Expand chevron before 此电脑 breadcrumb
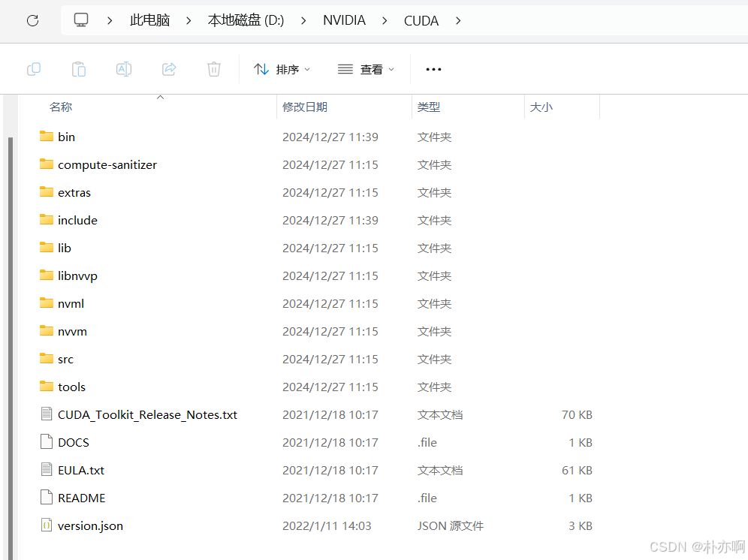This screenshot has height=560, width=748. click(110, 20)
